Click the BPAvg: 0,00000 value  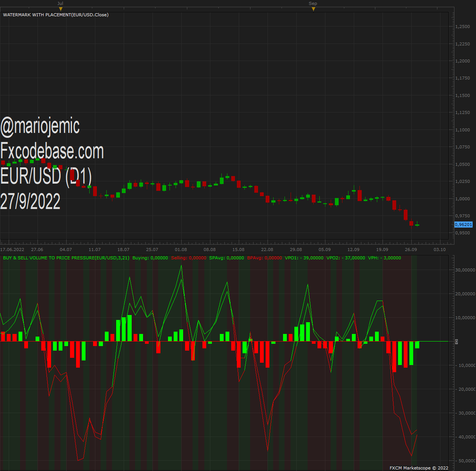264,258
